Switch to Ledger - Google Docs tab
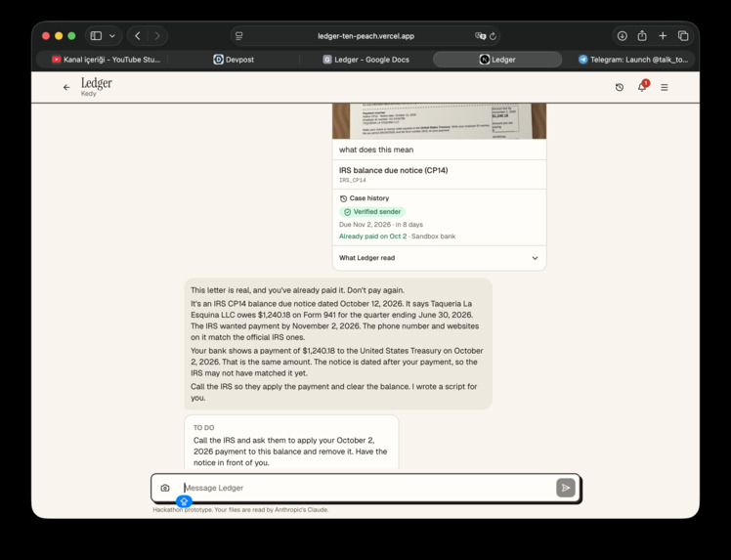This screenshot has width=731, height=560. (365, 60)
